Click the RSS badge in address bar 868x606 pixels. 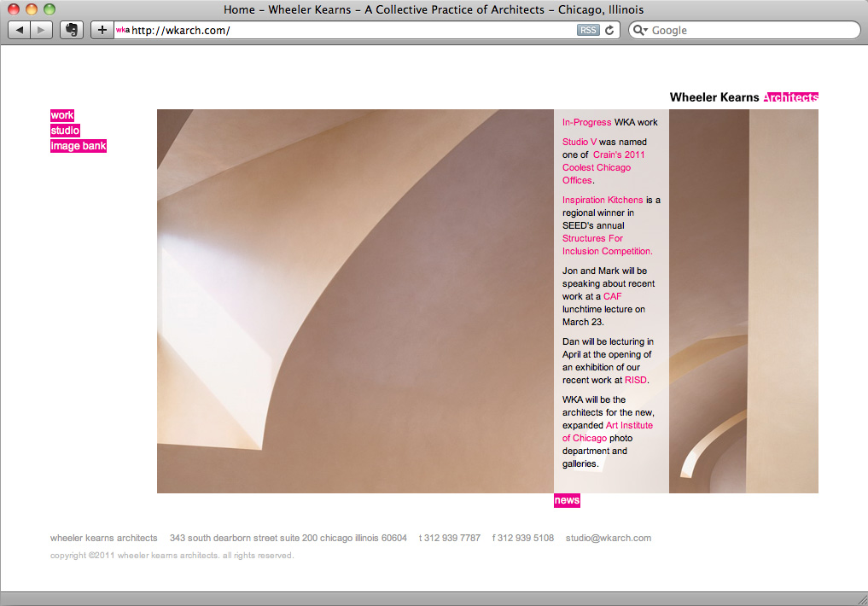(x=588, y=30)
